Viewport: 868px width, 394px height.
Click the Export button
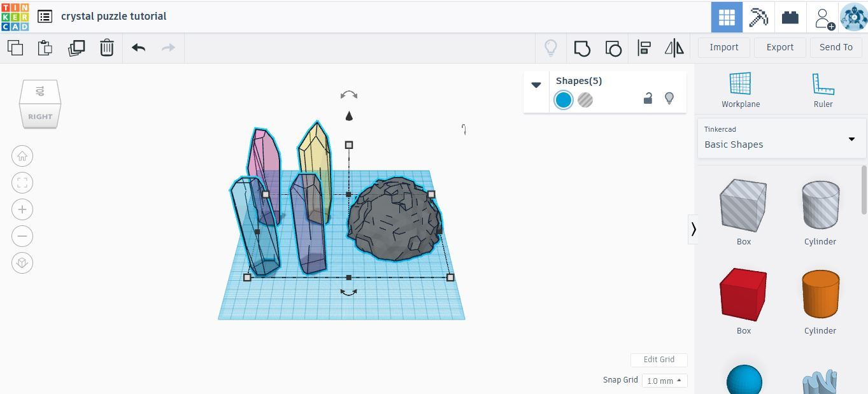coord(779,47)
